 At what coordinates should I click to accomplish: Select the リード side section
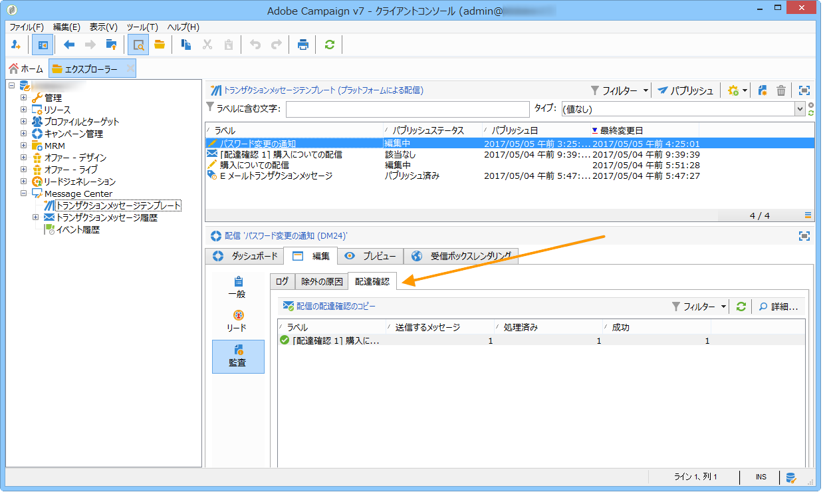point(238,321)
